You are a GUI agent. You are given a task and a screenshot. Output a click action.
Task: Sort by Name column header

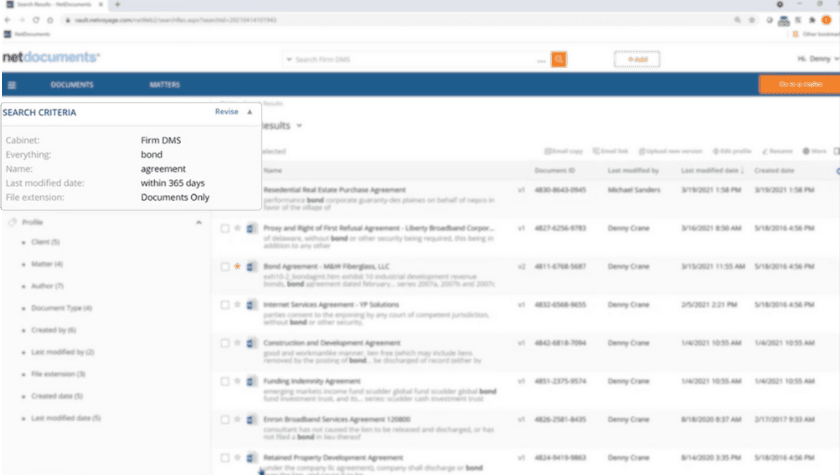click(x=273, y=170)
